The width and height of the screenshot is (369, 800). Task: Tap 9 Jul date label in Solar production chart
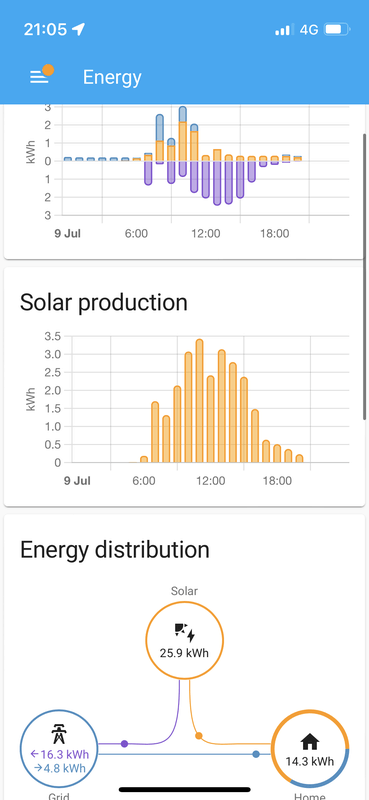pyautogui.click(x=77, y=481)
